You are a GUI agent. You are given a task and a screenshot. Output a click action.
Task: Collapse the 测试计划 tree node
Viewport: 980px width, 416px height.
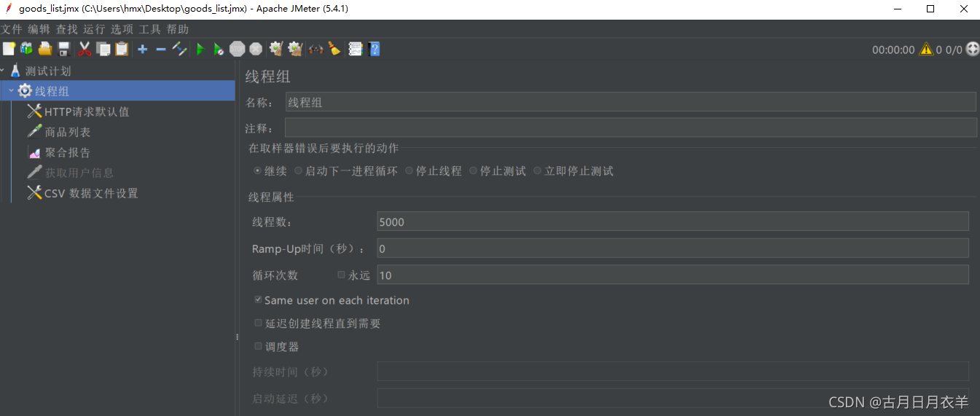click(x=3, y=71)
